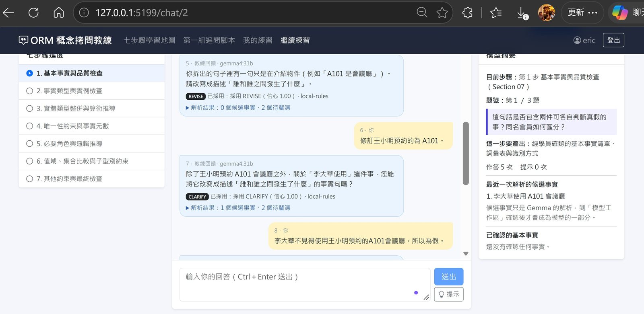The width and height of the screenshot is (644, 314).
Task: Click the browser 更新 button
Action: (582, 13)
